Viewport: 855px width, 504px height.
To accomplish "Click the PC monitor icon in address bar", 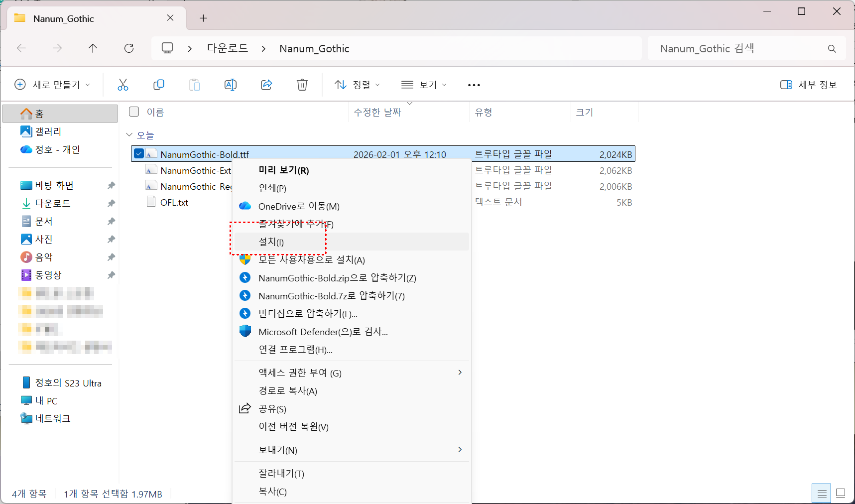I will (167, 48).
